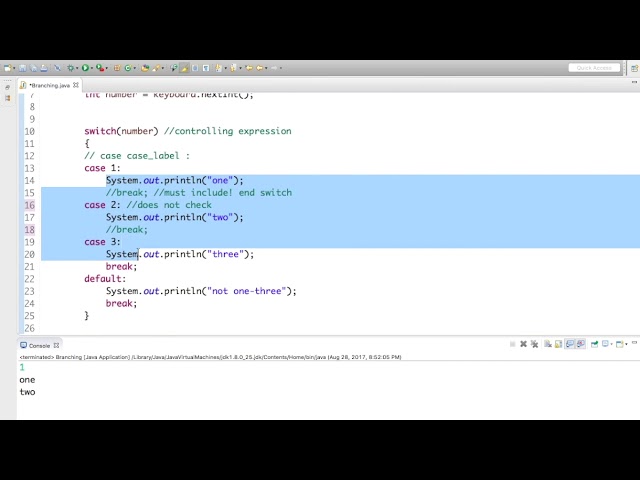Toggle Show Console When Standard Out Changes
The height and width of the screenshot is (480, 640).
(570, 344)
